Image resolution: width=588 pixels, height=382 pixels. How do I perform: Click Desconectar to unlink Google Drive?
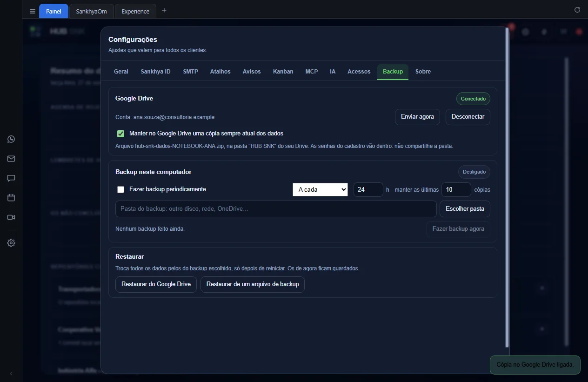tap(468, 117)
